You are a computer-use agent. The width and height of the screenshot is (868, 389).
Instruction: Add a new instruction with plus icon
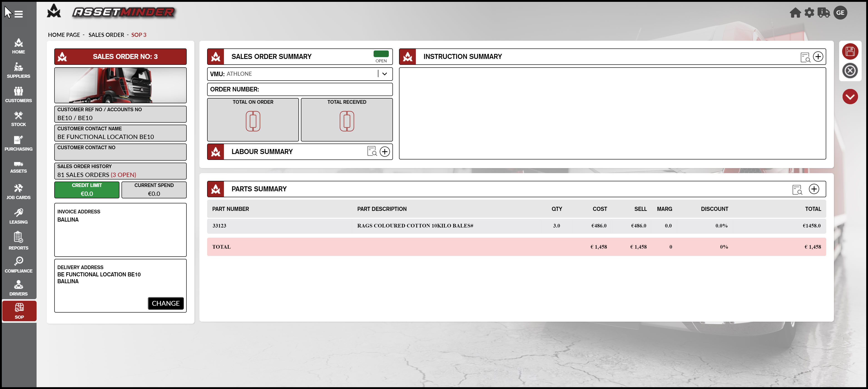[x=818, y=57]
